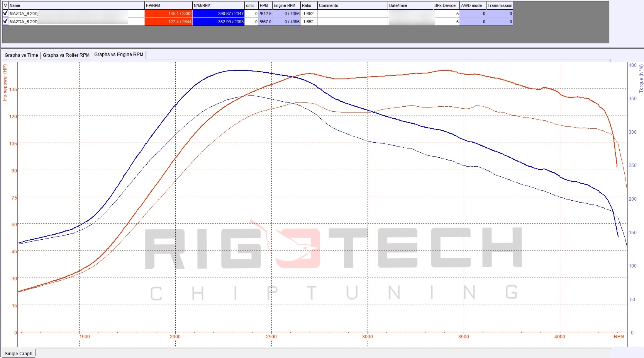Select the red 127.4 / 2644 horsepower cell
This screenshot has height=358, width=644.
coord(168,22)
